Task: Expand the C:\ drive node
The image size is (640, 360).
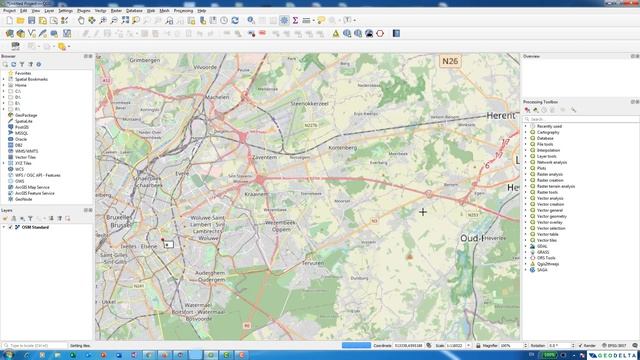Action: click(x=4, y=91)
